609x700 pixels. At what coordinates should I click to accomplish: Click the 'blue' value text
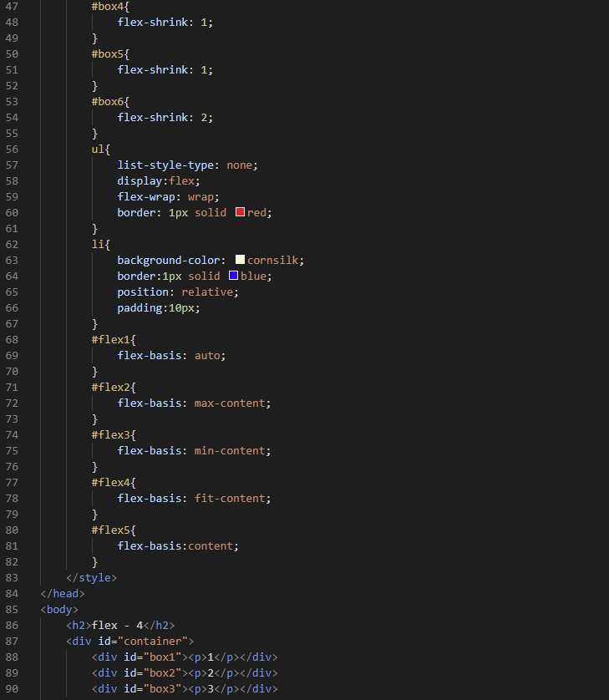[254, 276]
